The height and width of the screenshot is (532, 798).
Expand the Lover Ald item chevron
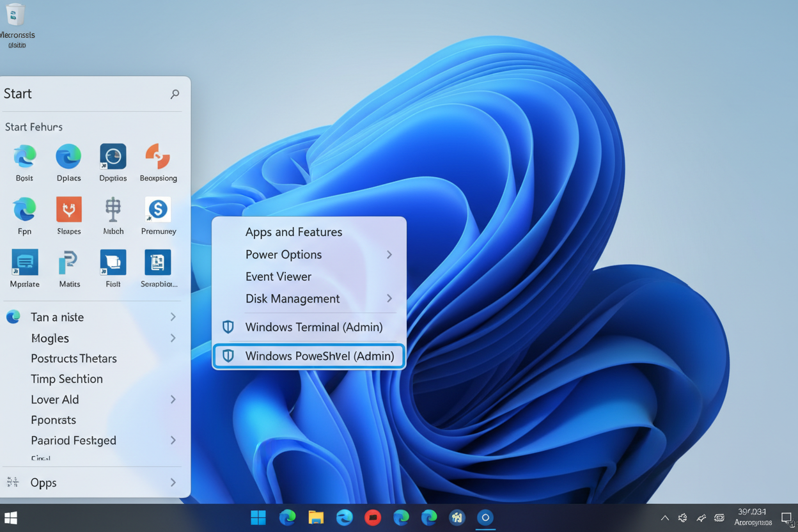[x=173, y=400]
